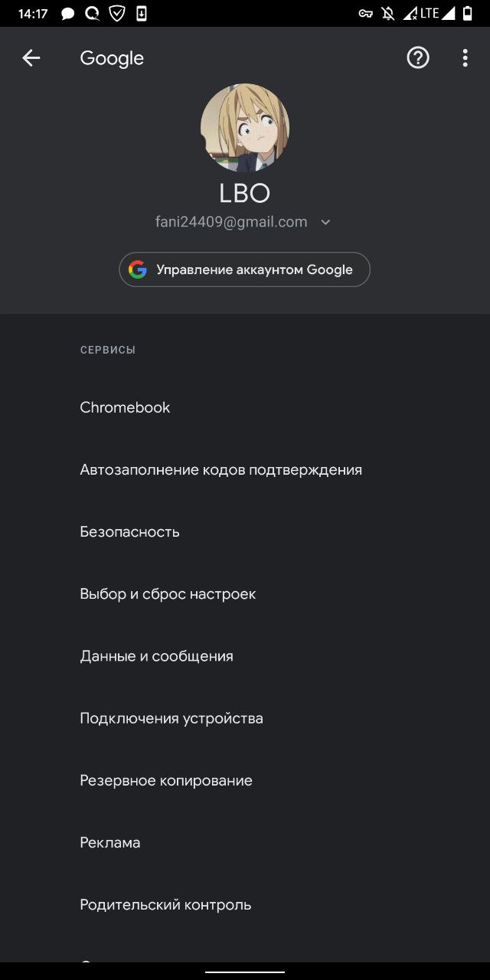Tap the VPN key status icon

point(366,13)
